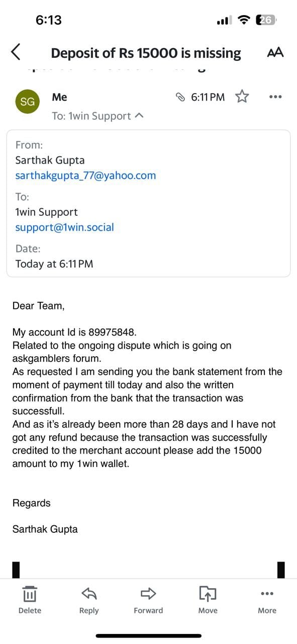The image size is (297, 644).
Task: Tap the paperclip attachment icon
Action: (180, 97)
